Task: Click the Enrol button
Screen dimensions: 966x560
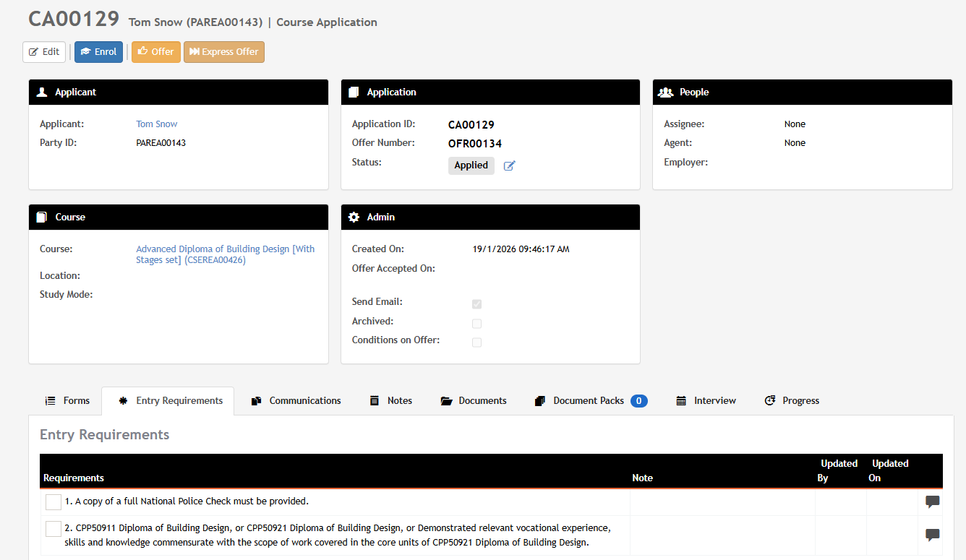Action: 98,52
